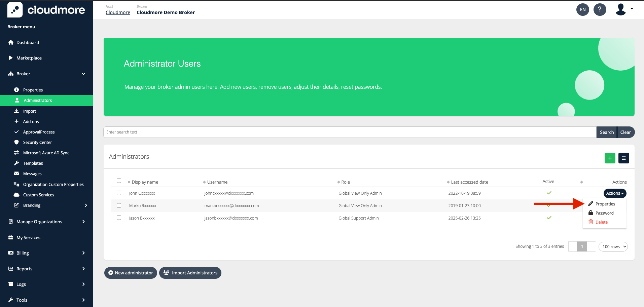Viewport: 644px width, 307px height.
Task: Click the green plus add administrator icon
Action: pos(610,158)
